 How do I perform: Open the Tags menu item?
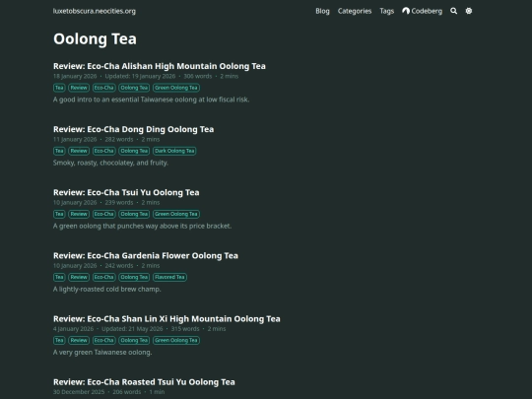point(387,11)
